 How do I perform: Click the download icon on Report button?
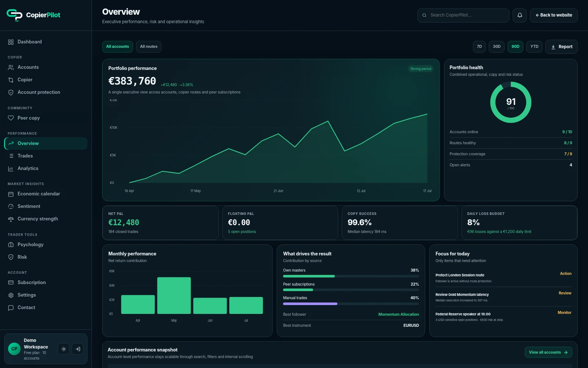coord(553,47)
